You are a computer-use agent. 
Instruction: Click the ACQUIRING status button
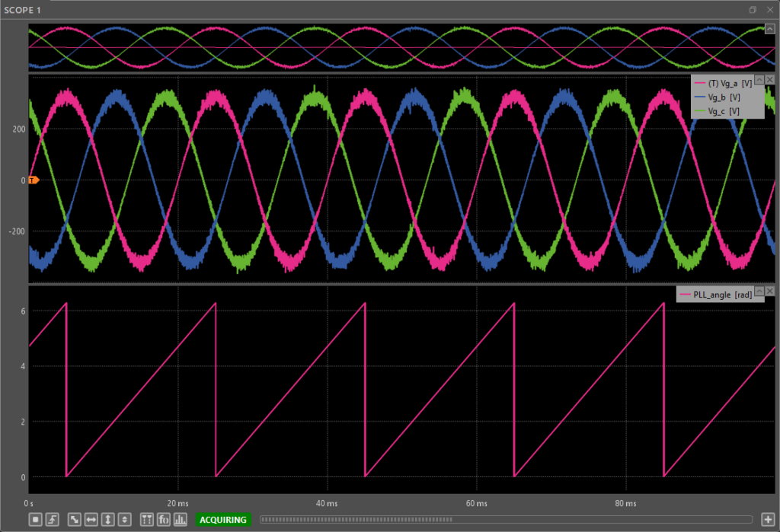point(223,520)
